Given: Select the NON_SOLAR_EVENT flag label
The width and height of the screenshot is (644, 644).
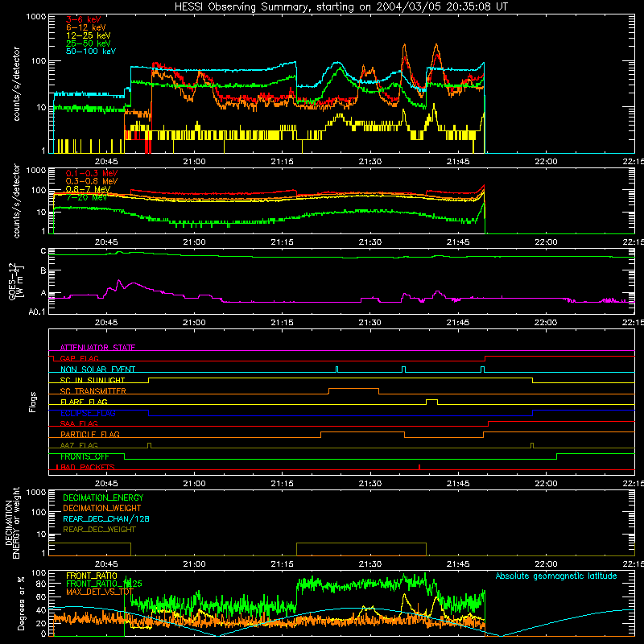Looking at the screenshot, I should click(x=97, y=369).
